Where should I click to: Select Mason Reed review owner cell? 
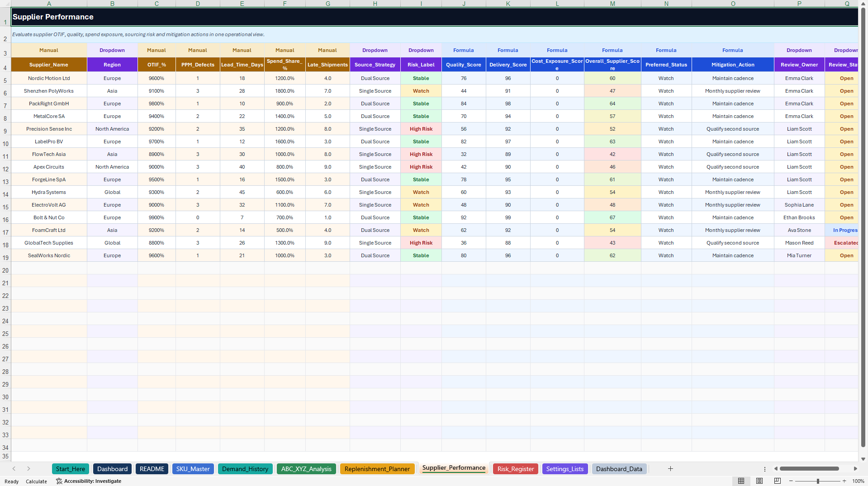[799, 243]
